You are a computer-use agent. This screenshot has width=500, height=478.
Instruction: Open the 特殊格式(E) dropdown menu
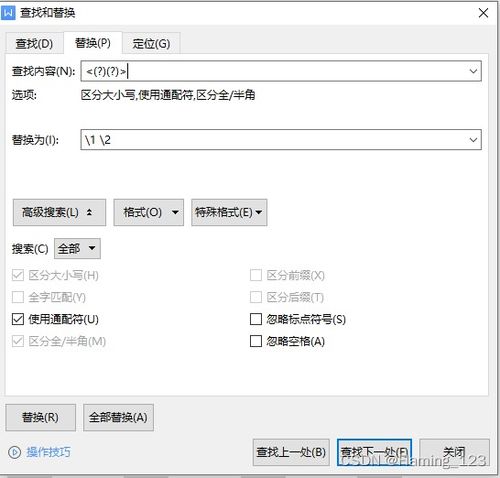pyautogui.click(x=229, y=212)
